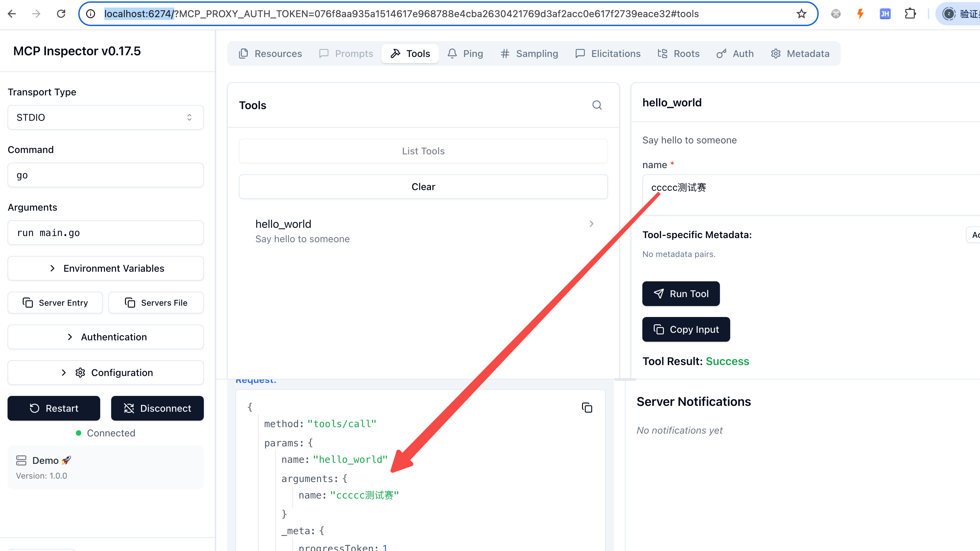980x551 pixels.
Task: Expand the Authentication section
Action: tap(105, 337)
